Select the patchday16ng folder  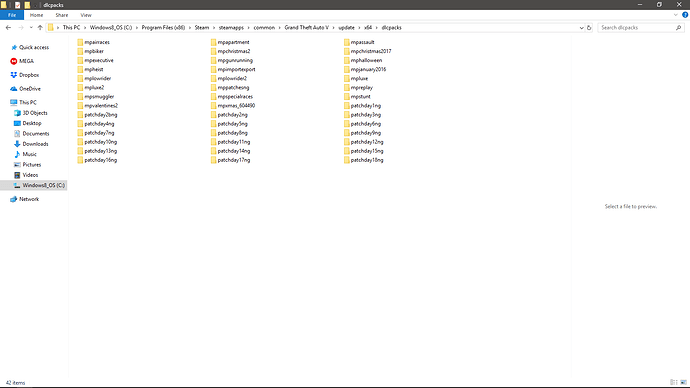(97, 160)
